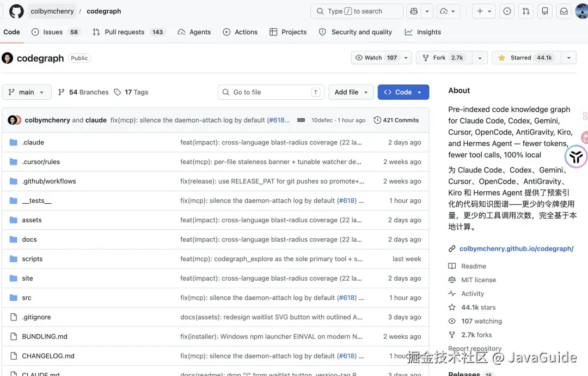Image resolution: width=588 pixels, height=376 pixels.
Task: Open the CHANGELOG.md file
Action: point(48,356)
